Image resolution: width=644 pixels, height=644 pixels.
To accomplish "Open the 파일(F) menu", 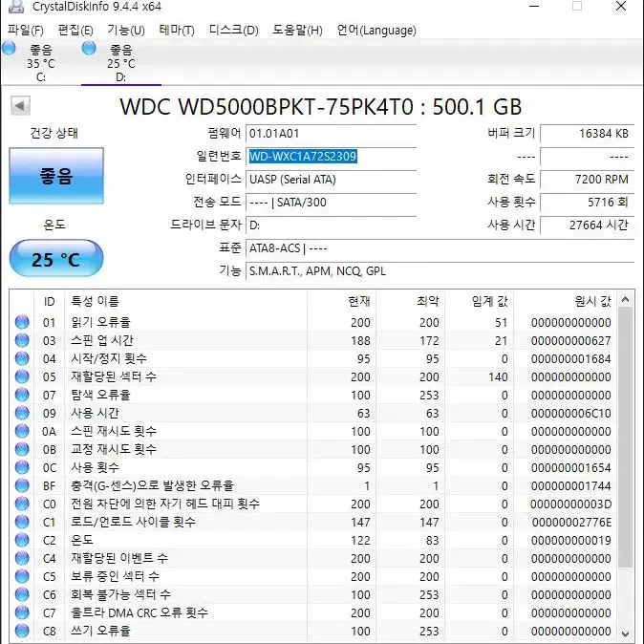I will coord(26,30).
